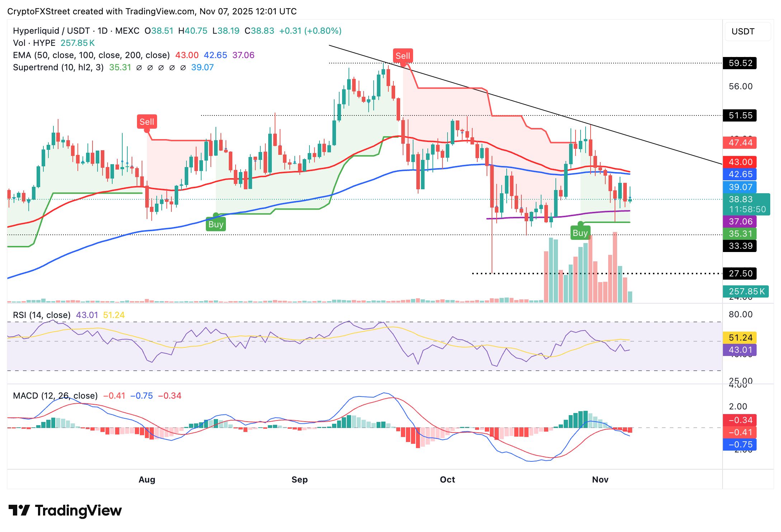Open the MEXC exchange label
The image size is (781, 532).
[x=126, y=31]
